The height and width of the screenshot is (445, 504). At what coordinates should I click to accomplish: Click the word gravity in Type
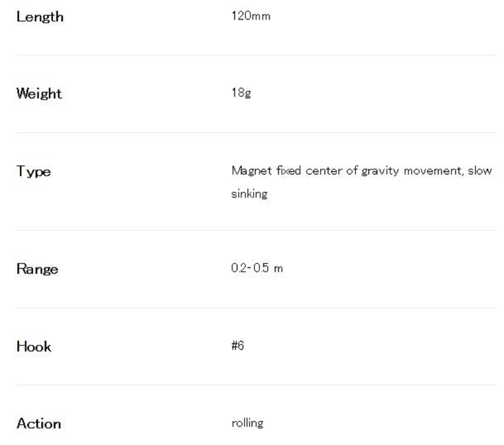pos(380,171)
